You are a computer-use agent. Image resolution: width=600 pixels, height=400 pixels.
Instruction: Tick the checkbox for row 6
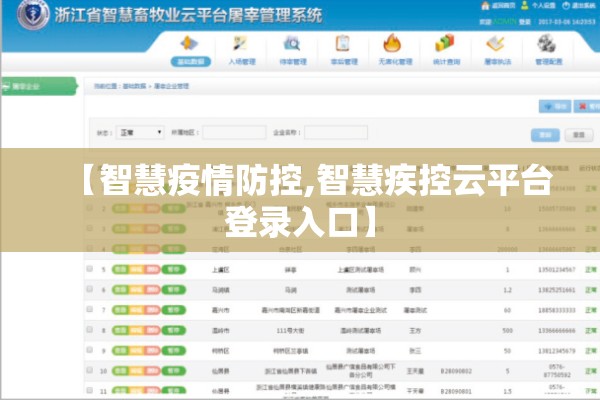tap(90, 289)
